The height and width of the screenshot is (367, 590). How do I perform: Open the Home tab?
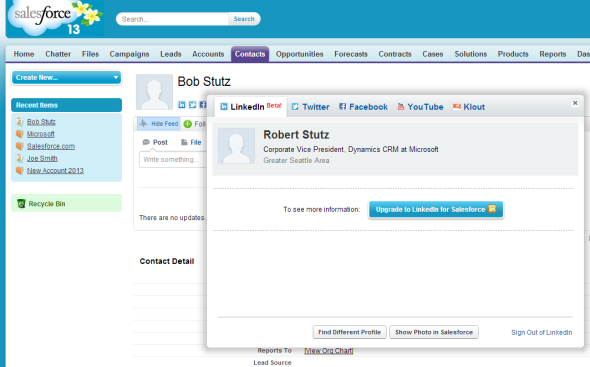[x=24, y=54]
